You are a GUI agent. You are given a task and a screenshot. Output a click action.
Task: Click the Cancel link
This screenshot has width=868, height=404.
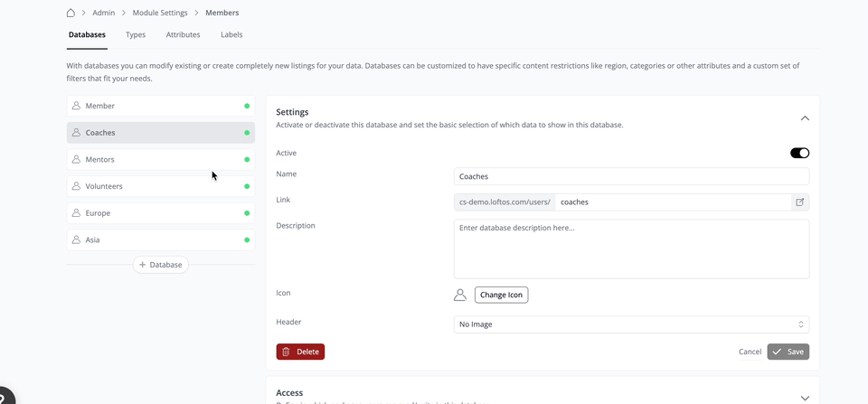pyautogui.click(x=750, y=352)
